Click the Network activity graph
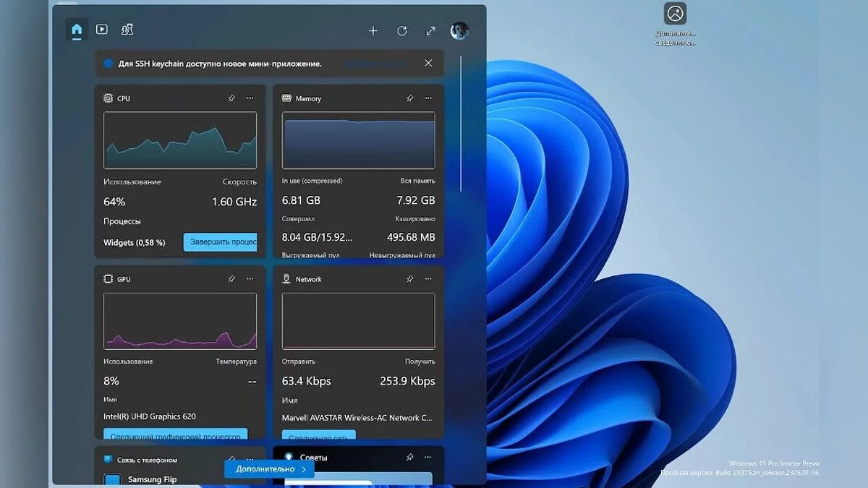Screen dimensions: 868x488 tap(359, 321)
